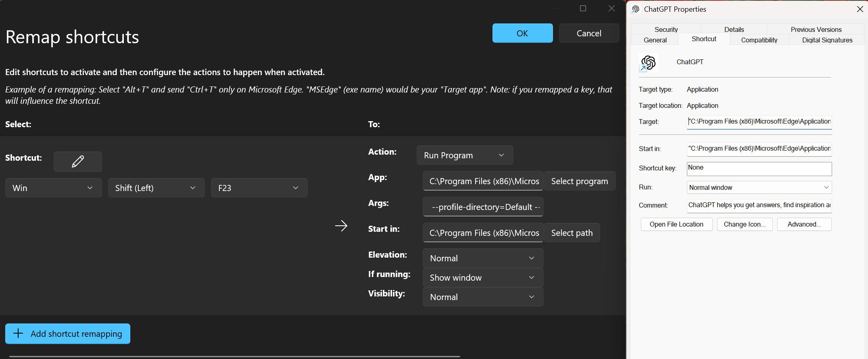
Task: Click the Open File Location button
Action: [x=676, y=224]
